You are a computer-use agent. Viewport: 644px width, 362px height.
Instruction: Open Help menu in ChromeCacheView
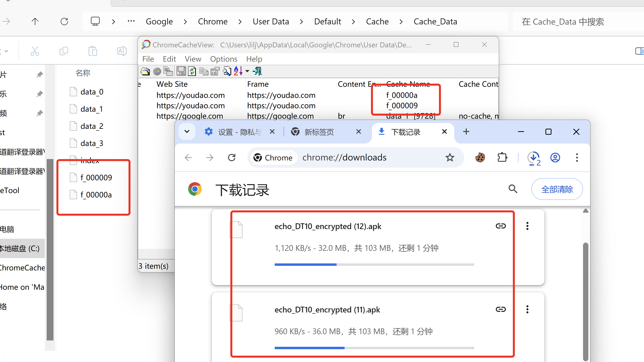point(254,59)
